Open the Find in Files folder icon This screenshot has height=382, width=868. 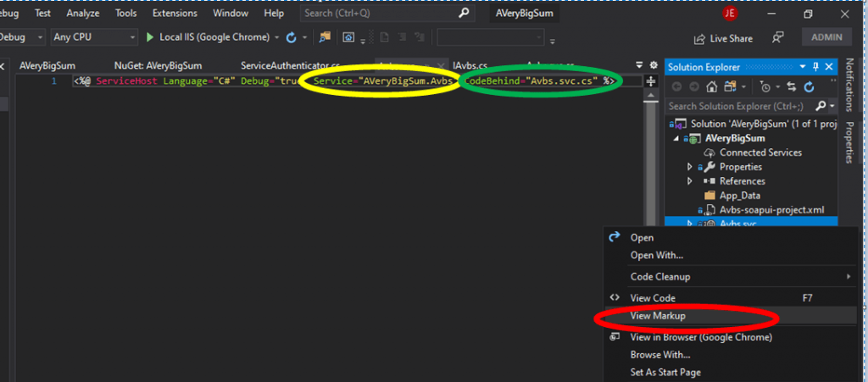325,37
